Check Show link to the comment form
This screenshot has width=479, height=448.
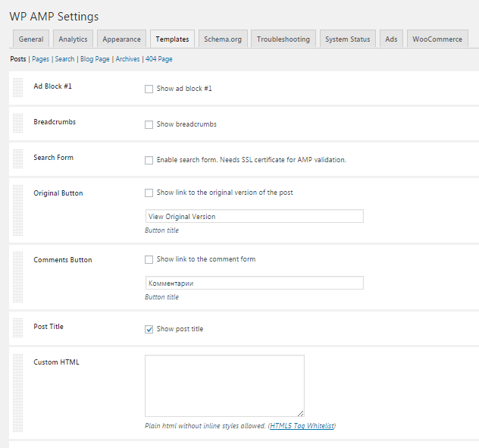[x=149, y=259]
